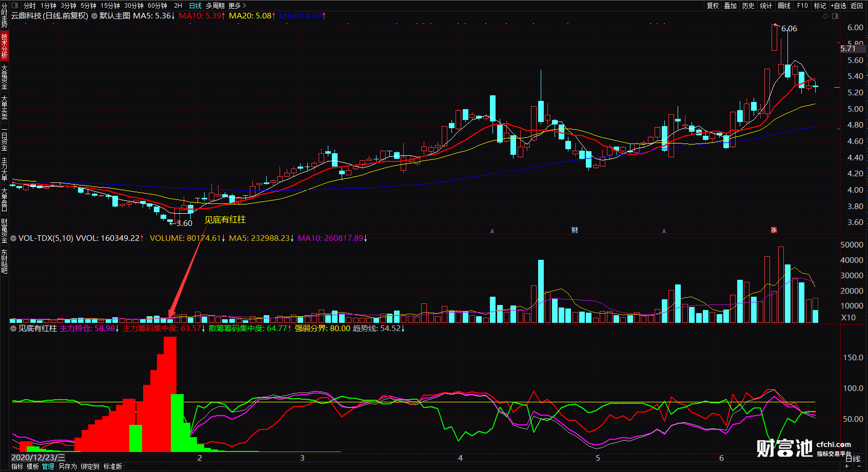The image size is (868, 472).
Task: Click the 6.06 high price label
Action: (789, 29)
